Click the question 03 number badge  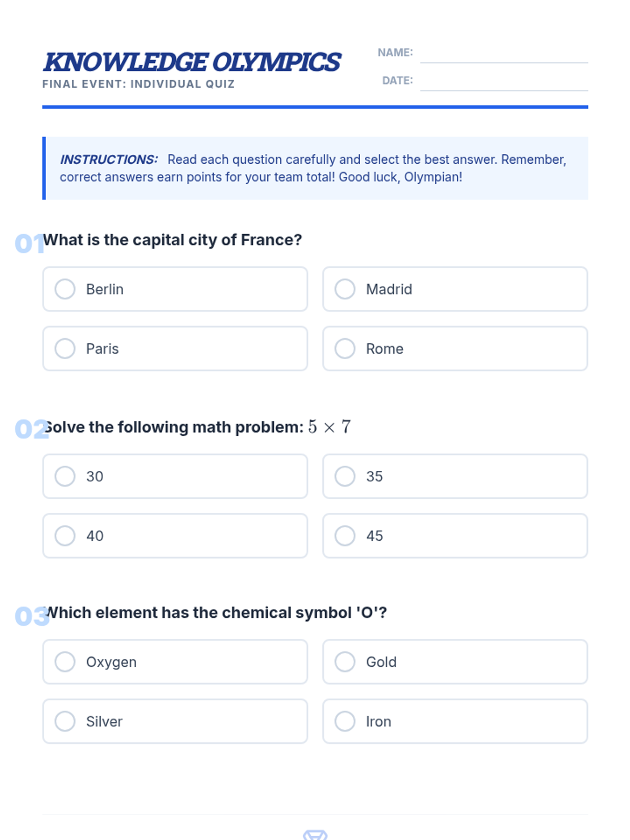pos(29,616)
